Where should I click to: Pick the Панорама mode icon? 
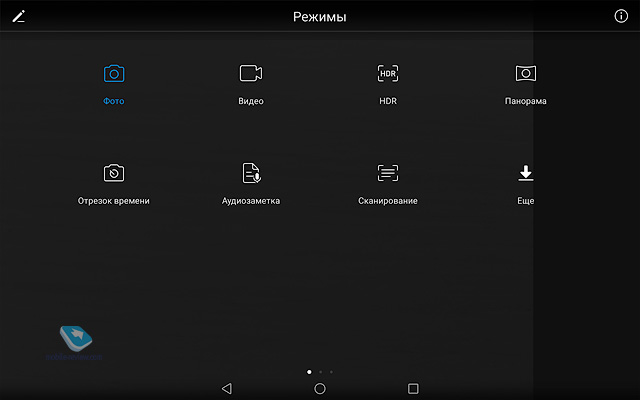525,73
